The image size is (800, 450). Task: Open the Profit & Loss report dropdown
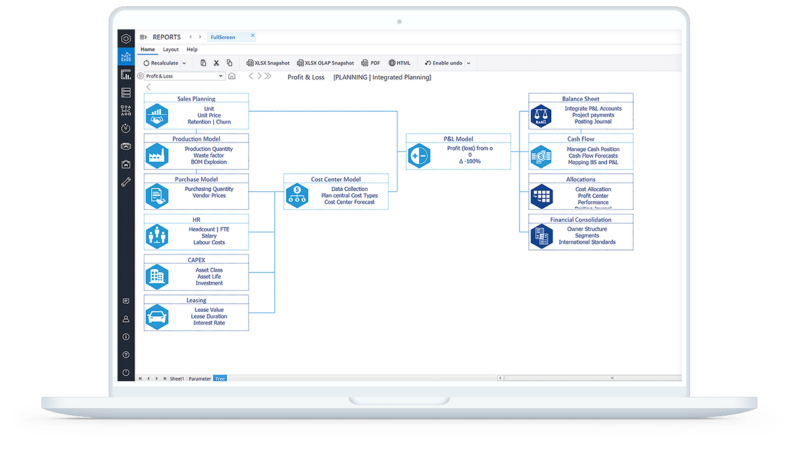[x=180, y=76]
